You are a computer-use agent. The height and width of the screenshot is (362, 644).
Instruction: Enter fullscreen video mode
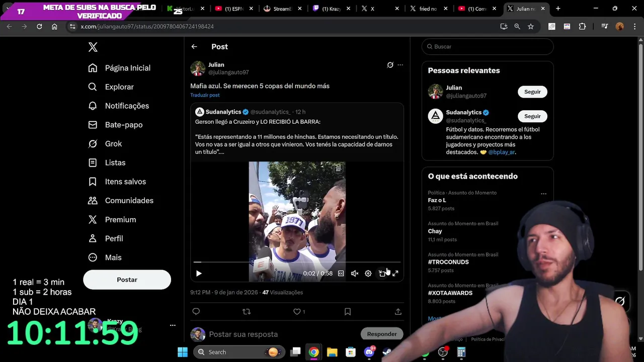click(x=395, y=274)
